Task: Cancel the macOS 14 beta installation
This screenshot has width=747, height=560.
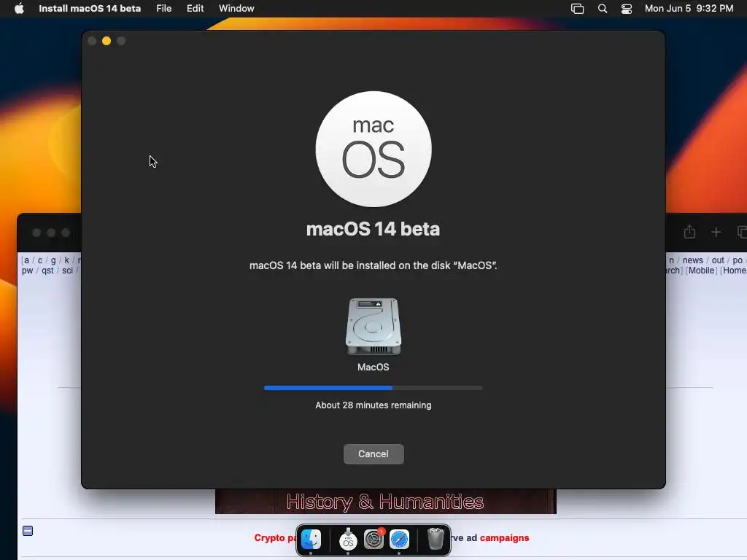Action: [373, 454]
